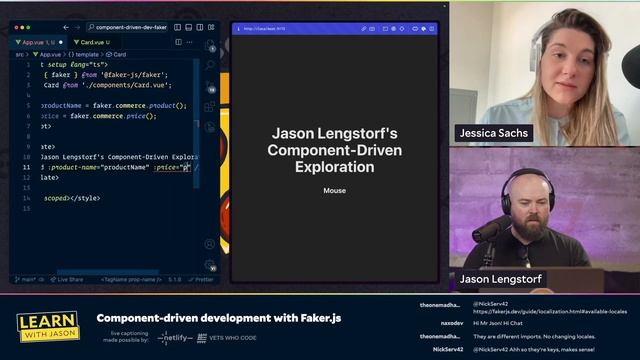
Task: Toggle the primary side bar layout icon
Action: 178,27
